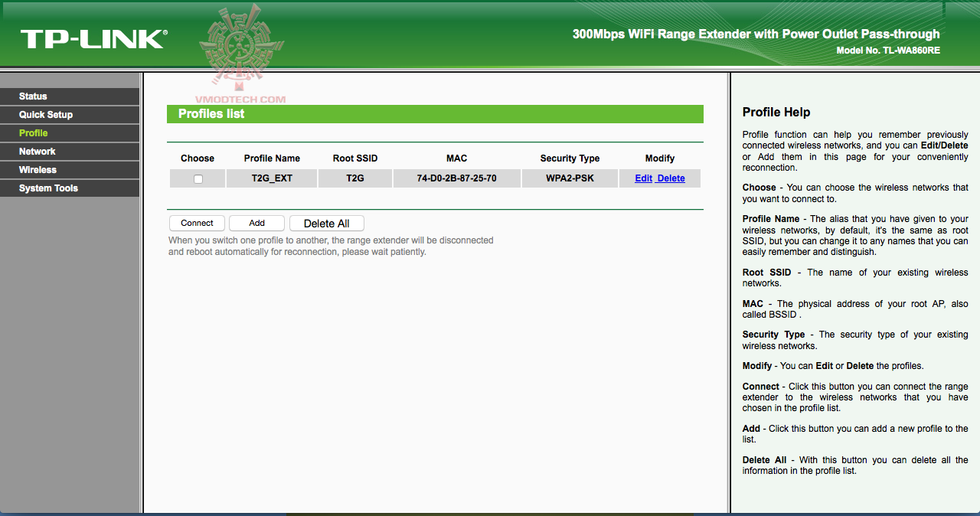Screen dimensions: 980x516
Task: Click the Security Type column header
Action: coord(570,158)
